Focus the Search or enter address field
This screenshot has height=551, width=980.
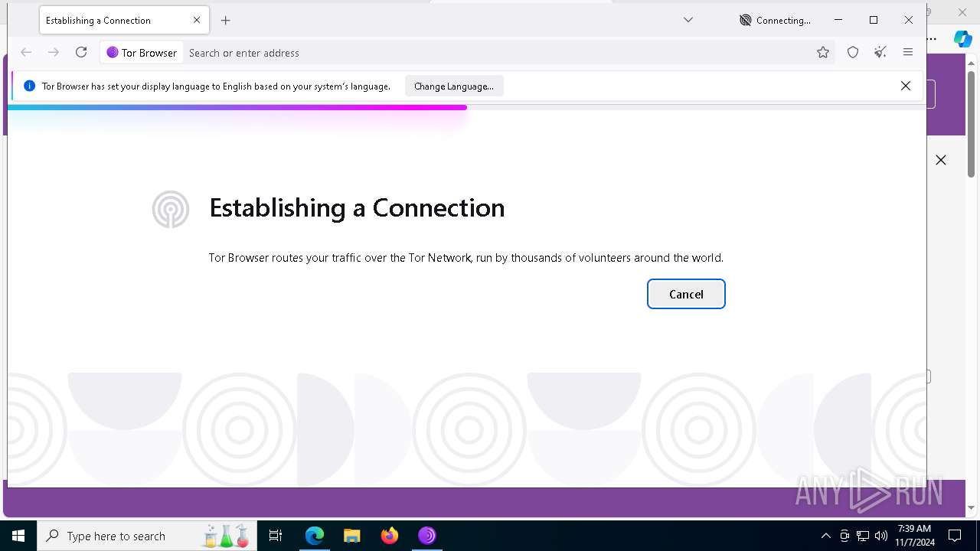tap(498, 53)
